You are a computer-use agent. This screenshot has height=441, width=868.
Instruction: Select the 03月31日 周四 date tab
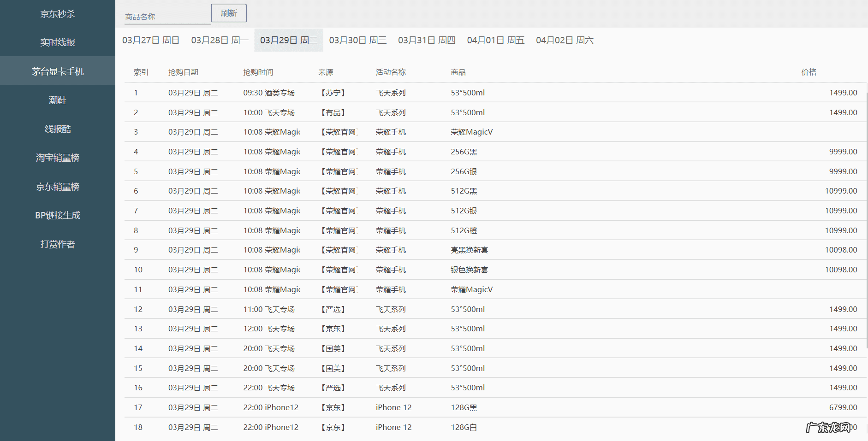click(x=427, y=41)
